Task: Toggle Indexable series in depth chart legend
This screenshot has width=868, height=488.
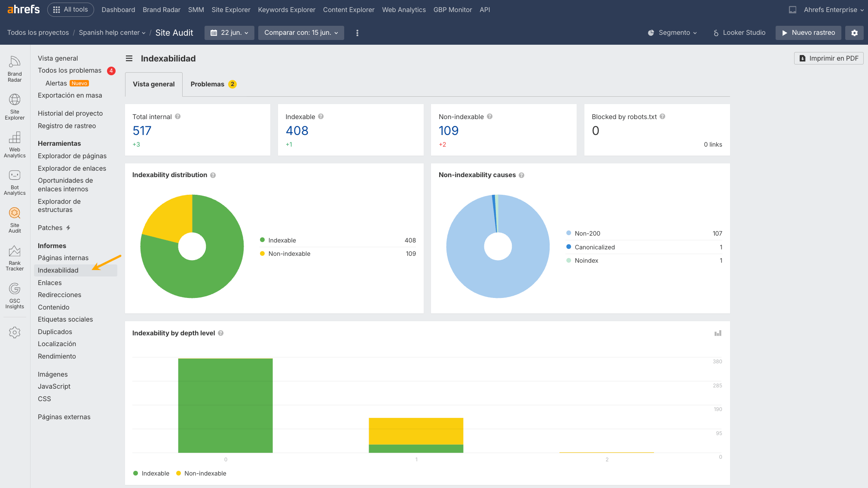Action: point(151,473)
